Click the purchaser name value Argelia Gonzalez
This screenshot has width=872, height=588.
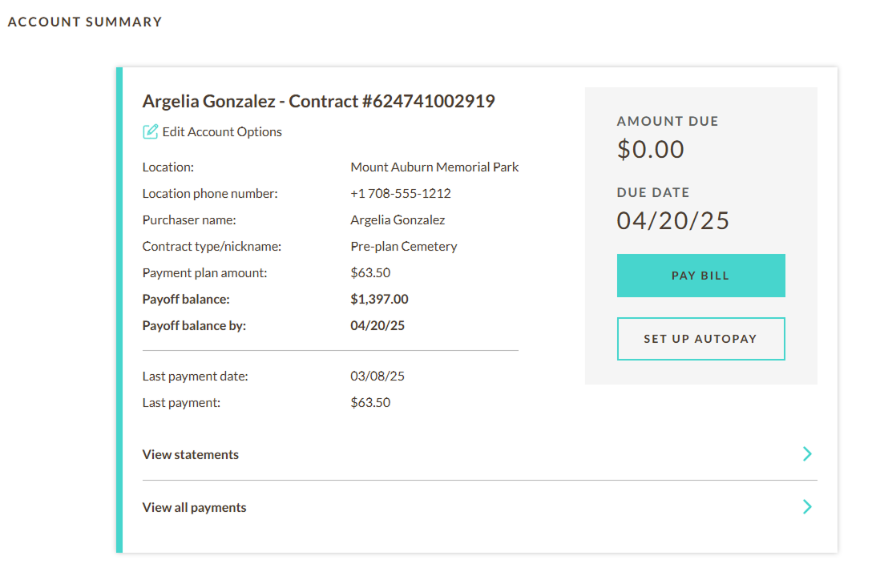(398, 219)
